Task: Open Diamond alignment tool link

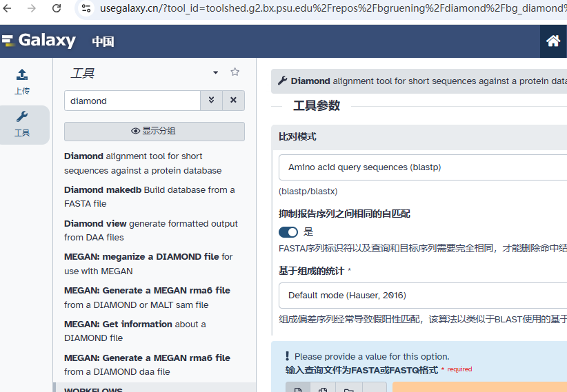Action: pyautogui.click(x=143, y=163)
